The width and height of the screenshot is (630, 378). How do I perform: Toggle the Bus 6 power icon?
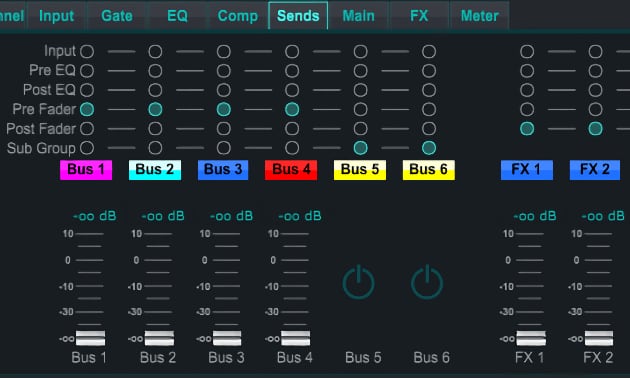click(427, 282)
